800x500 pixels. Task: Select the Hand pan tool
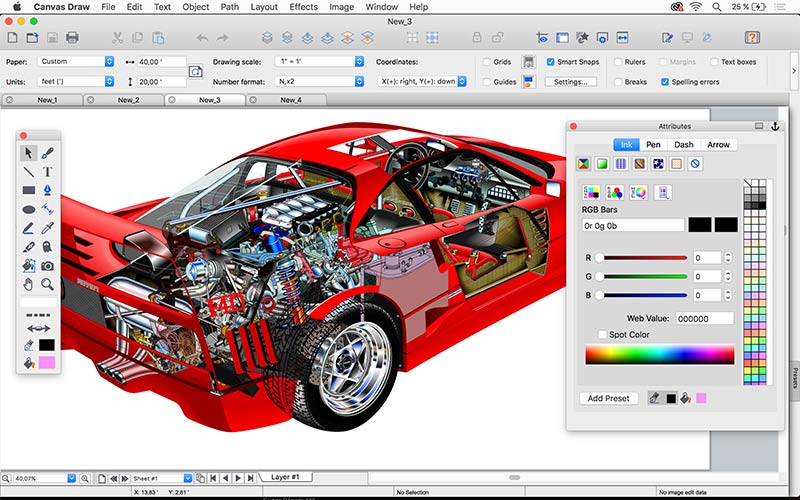click(29, 285)
